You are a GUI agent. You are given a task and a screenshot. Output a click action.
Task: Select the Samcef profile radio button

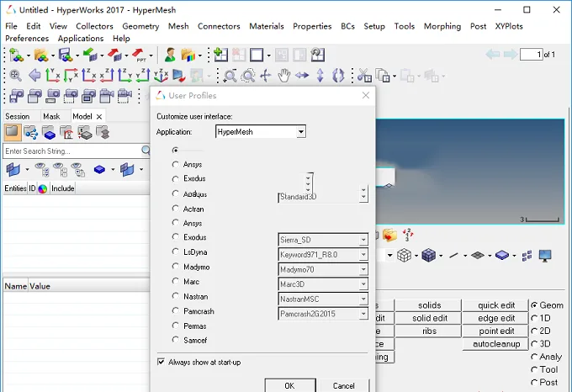tap(176, 340)
